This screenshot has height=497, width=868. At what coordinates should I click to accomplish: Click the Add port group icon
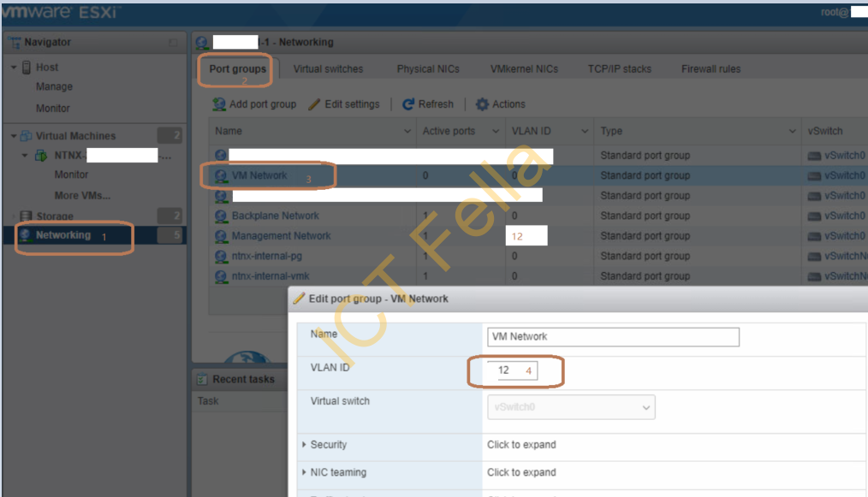(219, 104)
